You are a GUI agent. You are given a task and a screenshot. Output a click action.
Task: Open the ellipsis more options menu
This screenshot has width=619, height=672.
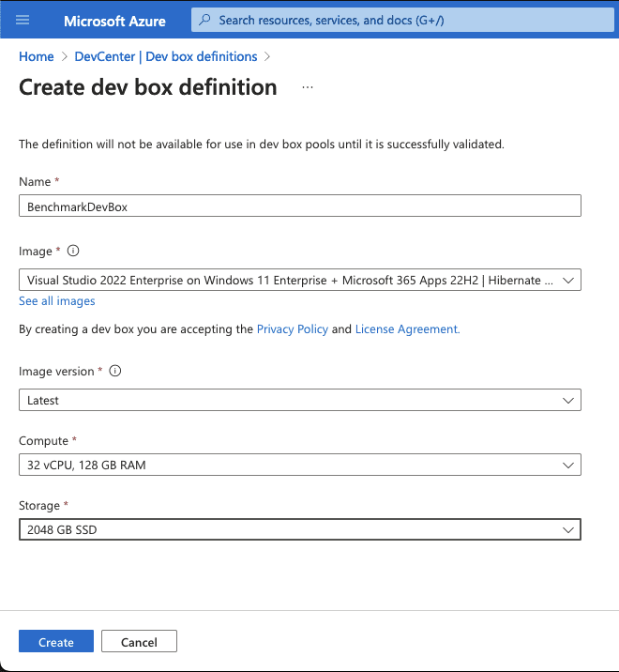pyautogui.click(x=308, y=87)
